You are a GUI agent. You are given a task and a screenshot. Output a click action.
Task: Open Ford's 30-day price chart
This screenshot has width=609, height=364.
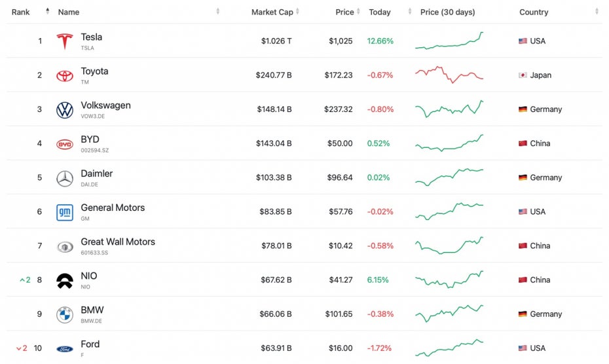[449, 348]
